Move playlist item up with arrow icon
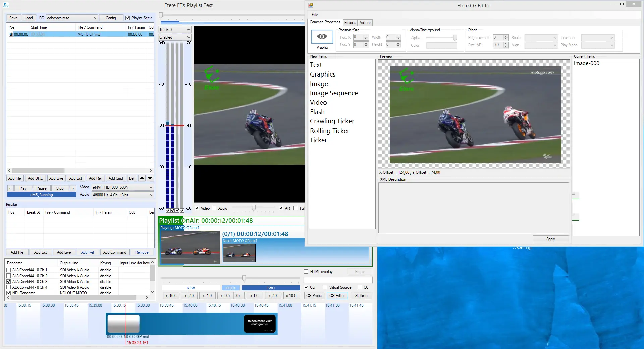Image resolution: width=644 pixels, height=349 pixels. pos(142,178)
